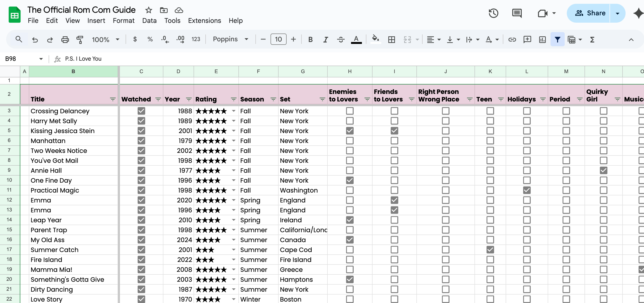
Task: Click the search menus magnifier icon
Action: (x=19, y=39)
